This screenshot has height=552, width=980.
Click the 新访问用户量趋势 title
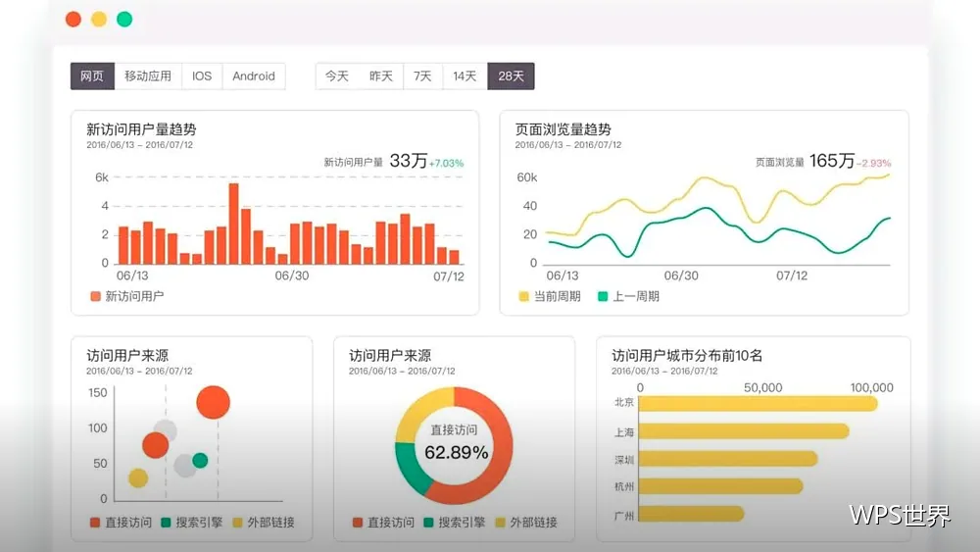point(141,129)
